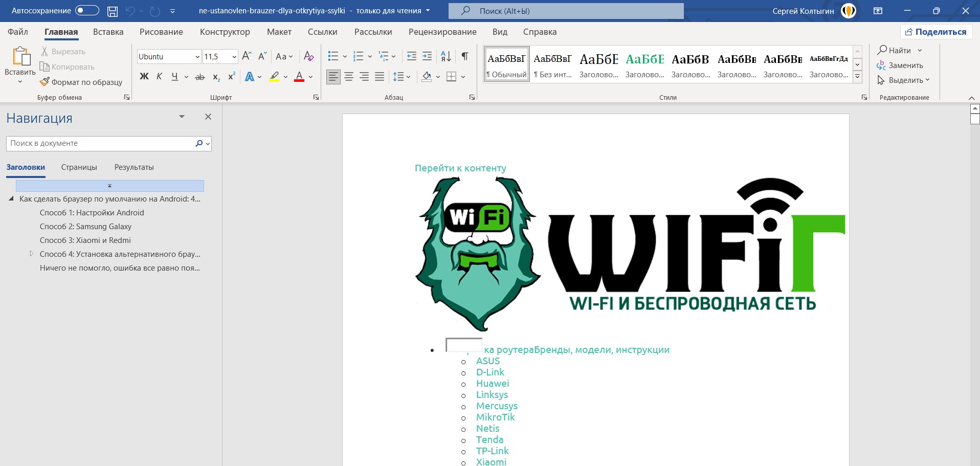Image resolution: width=980 pixels, height=466 pixels.
Task: Click the Поиск в документе field
Action: 100,143
